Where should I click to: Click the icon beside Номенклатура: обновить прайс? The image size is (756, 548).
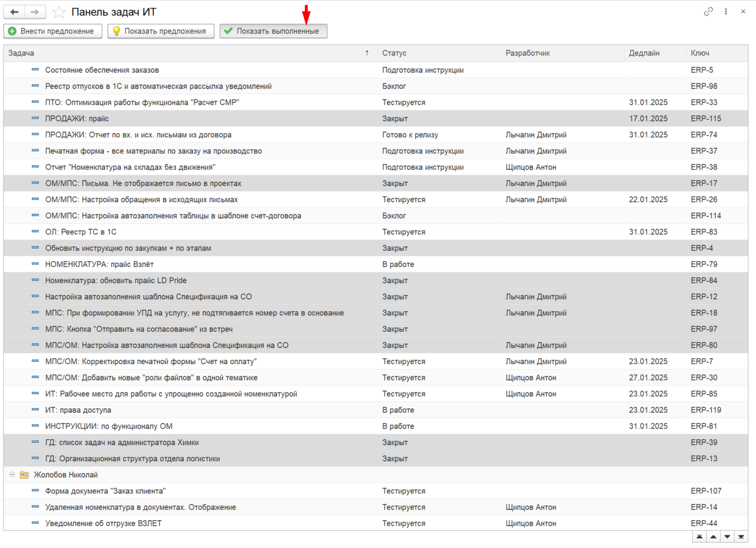35,280
